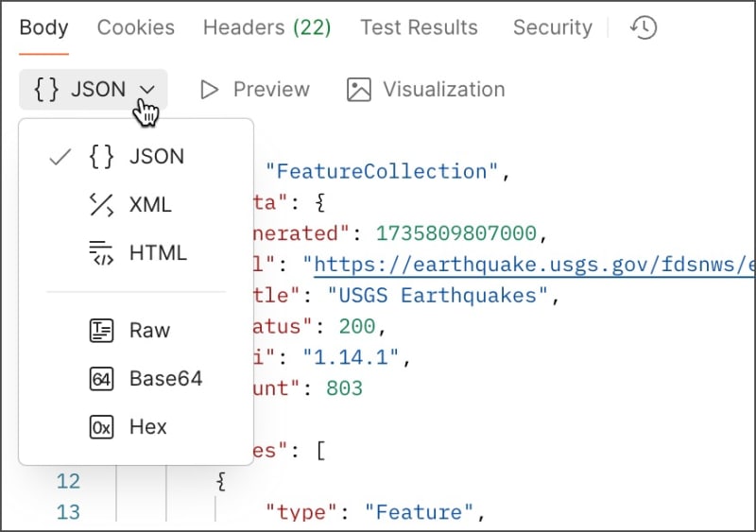Viewport: 756px width, 532px height.
Task: Choose Base64 from the format menu
Action: click(x=165, y=379)
